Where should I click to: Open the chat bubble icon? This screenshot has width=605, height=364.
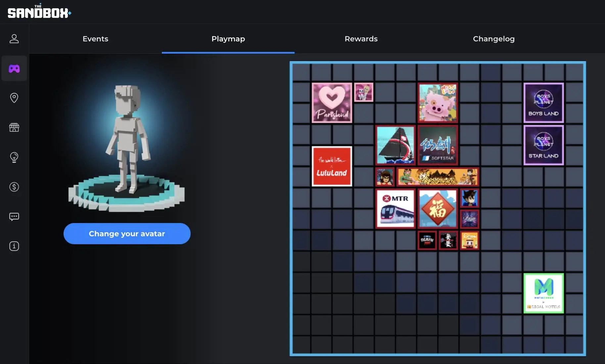(14, 217)
